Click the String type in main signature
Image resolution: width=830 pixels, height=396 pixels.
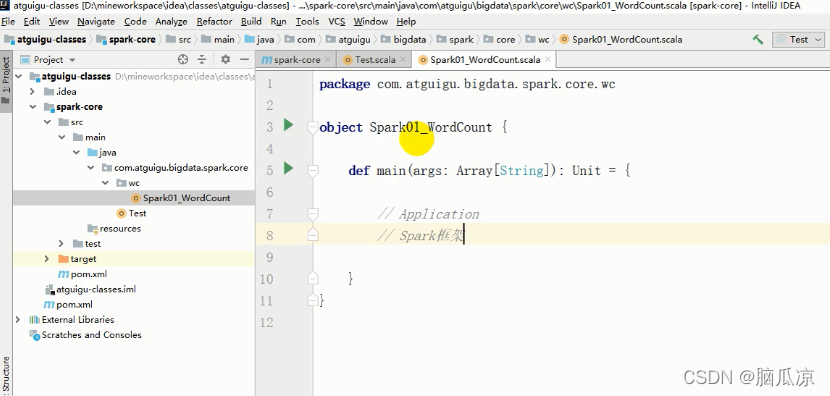(521, 171)
